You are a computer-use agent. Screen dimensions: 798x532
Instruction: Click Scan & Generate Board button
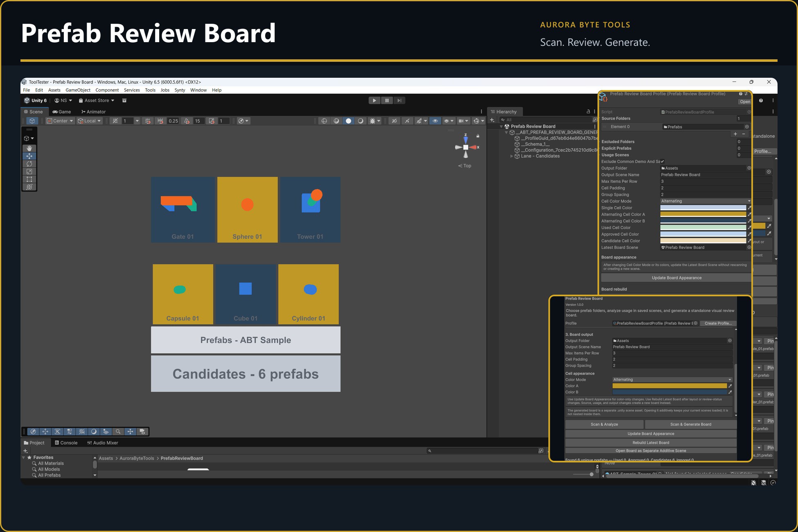coord(690,424)
